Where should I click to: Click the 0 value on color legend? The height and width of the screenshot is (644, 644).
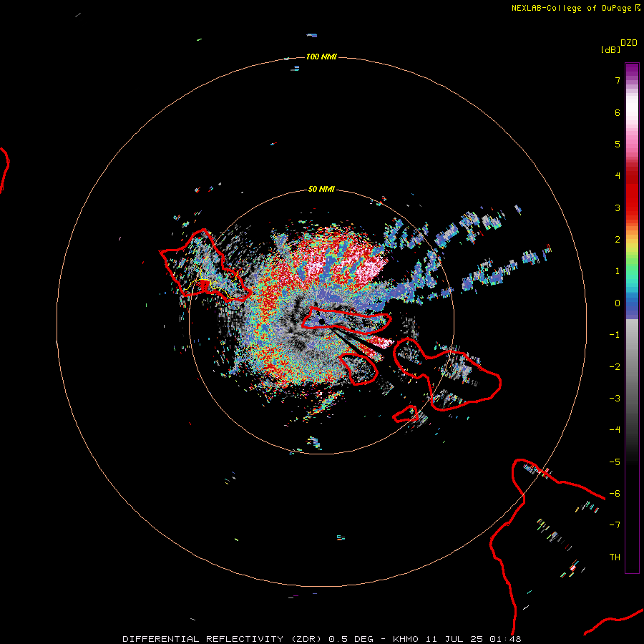(x=618, y=303)
